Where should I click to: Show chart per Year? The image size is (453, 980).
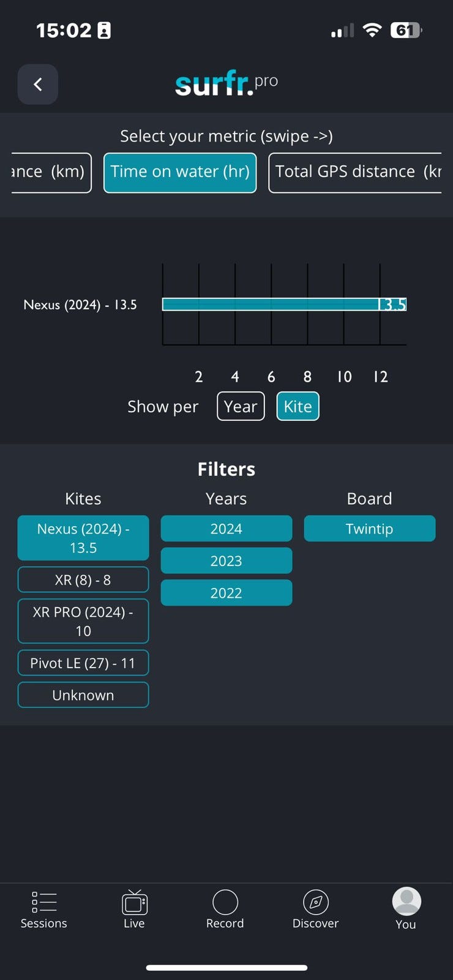pos(241,406)
